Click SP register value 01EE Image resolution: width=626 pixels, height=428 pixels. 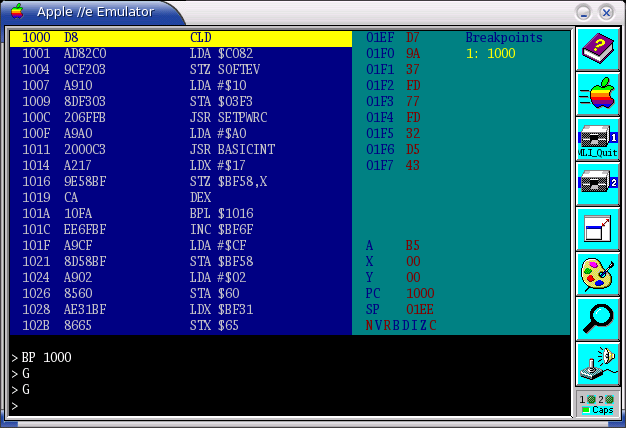coord(420,309)
